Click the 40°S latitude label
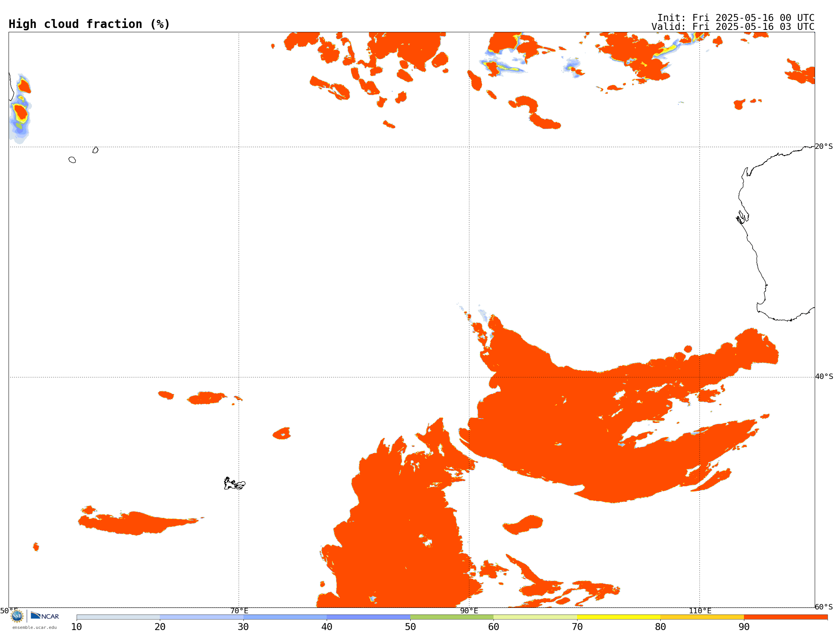Screen dimensions: 840x632 (824, 377)
